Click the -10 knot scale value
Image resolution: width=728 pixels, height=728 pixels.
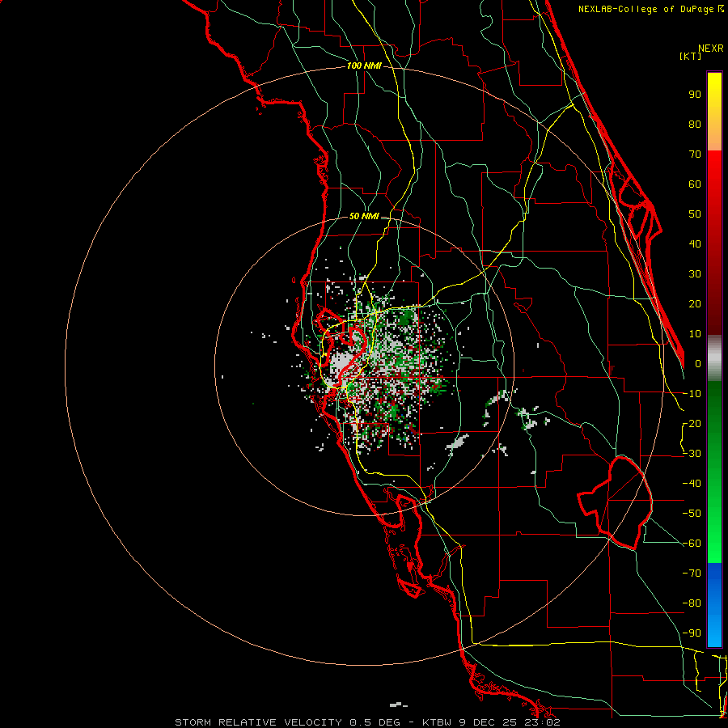(x=692, y=394)
